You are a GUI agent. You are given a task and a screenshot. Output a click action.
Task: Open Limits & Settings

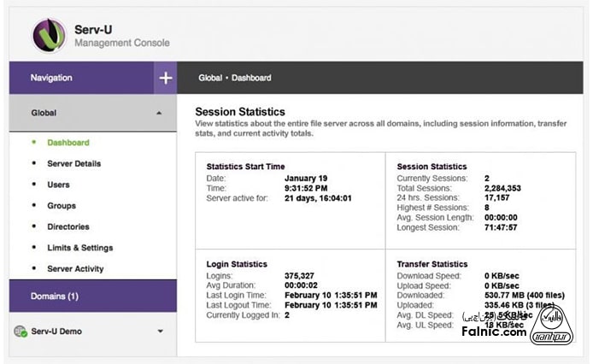pos(79,248)
